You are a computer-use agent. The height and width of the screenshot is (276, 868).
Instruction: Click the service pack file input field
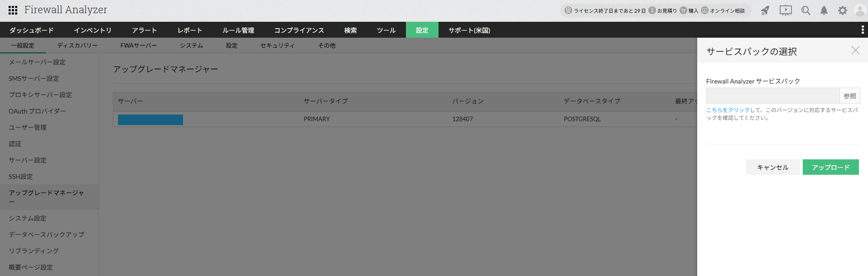coord(772,96)
